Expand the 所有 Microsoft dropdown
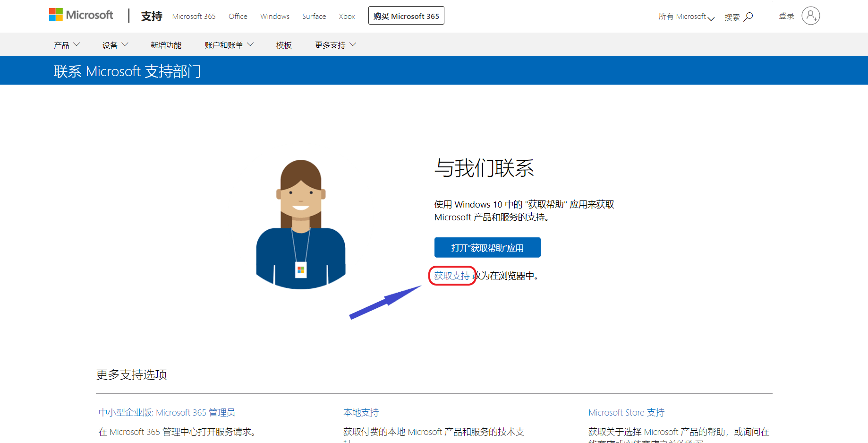Screen dimensions: 868x443 686,17
